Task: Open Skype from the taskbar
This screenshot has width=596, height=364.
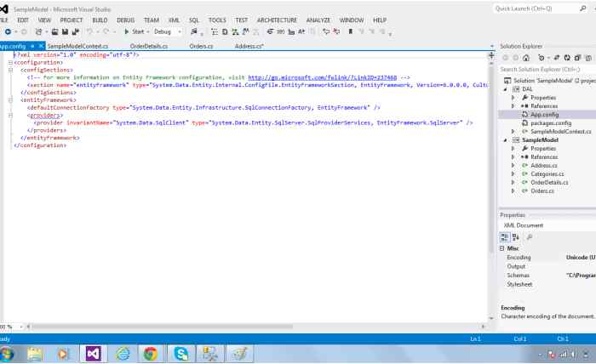Action: point(181,354)
